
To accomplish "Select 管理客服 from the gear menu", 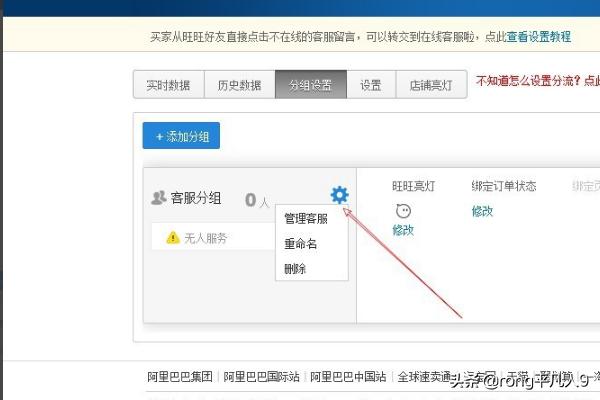I will [306, 219].
